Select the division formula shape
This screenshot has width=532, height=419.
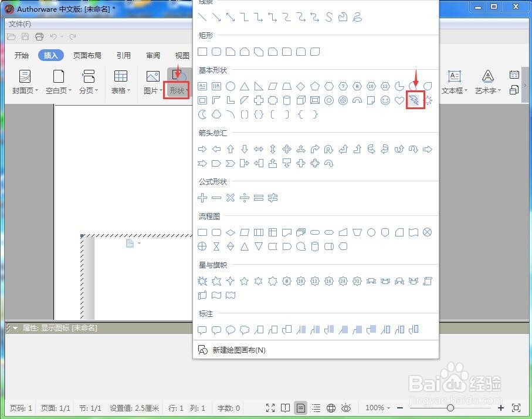tap(244, 198)
